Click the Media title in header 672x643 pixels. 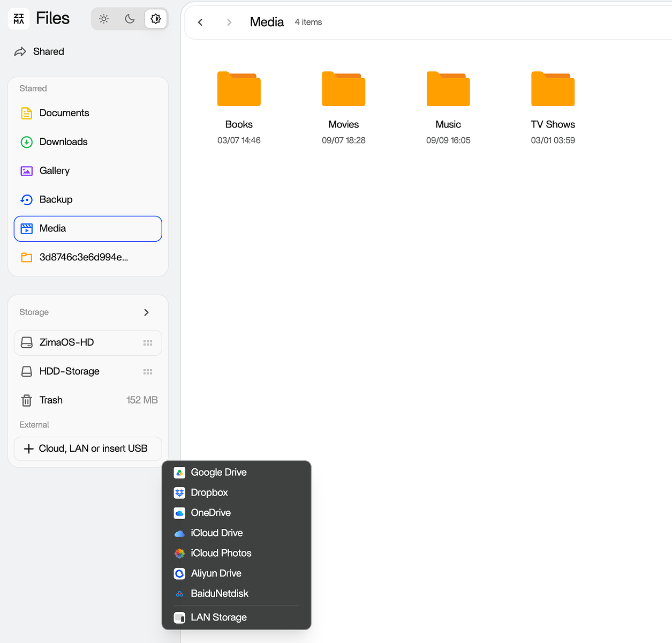pos(267,22)
